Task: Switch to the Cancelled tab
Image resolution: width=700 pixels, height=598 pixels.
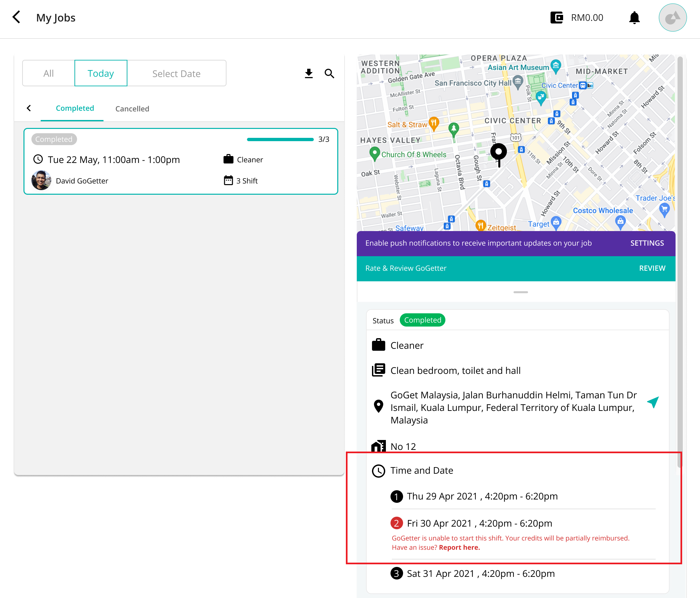Action: 132,109
